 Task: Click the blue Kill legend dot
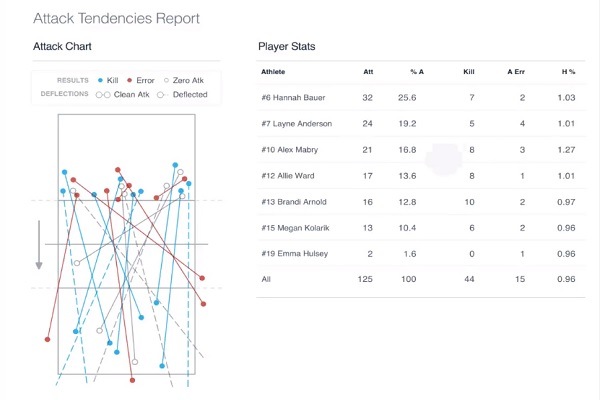(x=102, y=79)
